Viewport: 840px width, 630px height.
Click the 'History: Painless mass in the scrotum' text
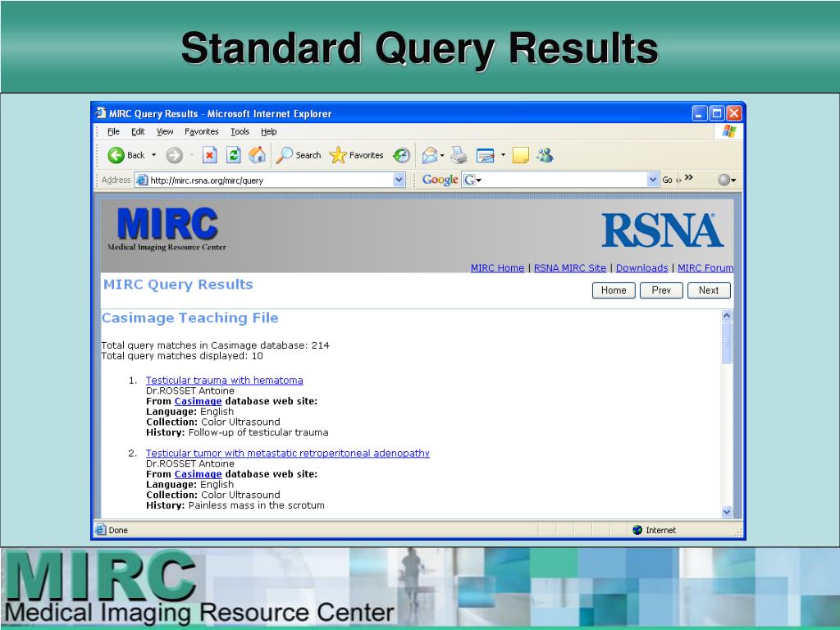coord(235,505)
